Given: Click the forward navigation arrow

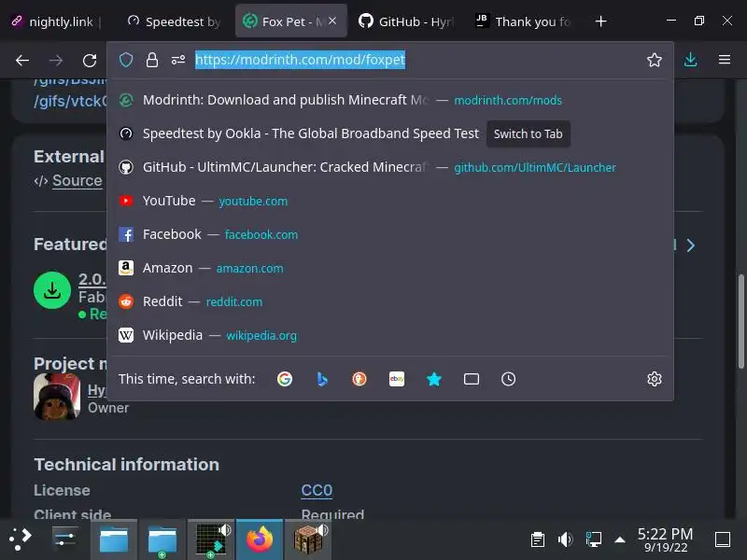Looking at the screenshot, I should (x=56, y=61).
